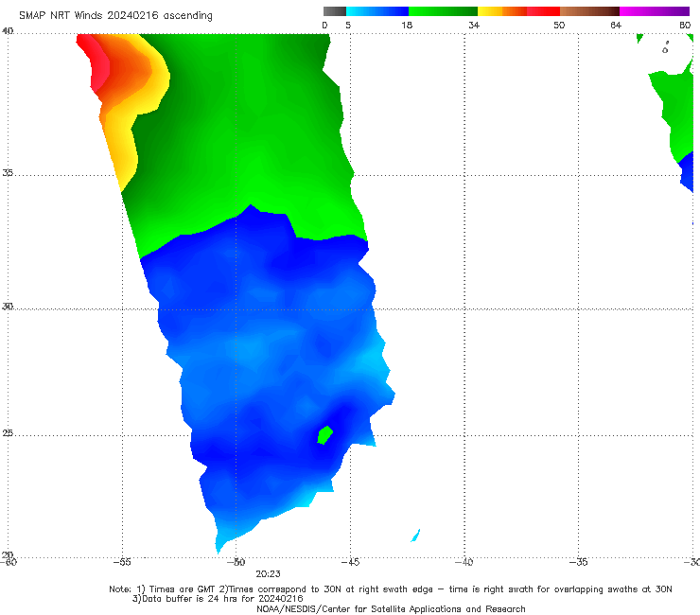700x615 pixels.
Task: Click the longitude label '-50'
Action: click(236, 562)
